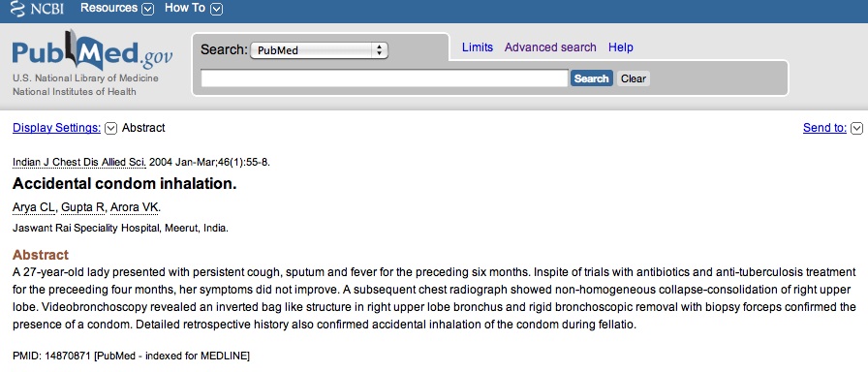Open Advanced search link
Image resolution: width=868 pixels, height=372 pixels.
[550, 47]
